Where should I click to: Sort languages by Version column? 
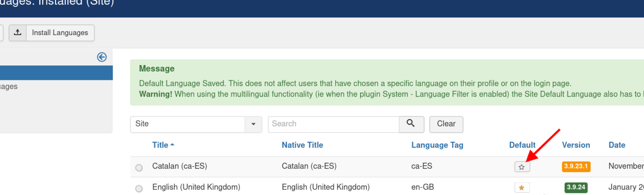576,145
